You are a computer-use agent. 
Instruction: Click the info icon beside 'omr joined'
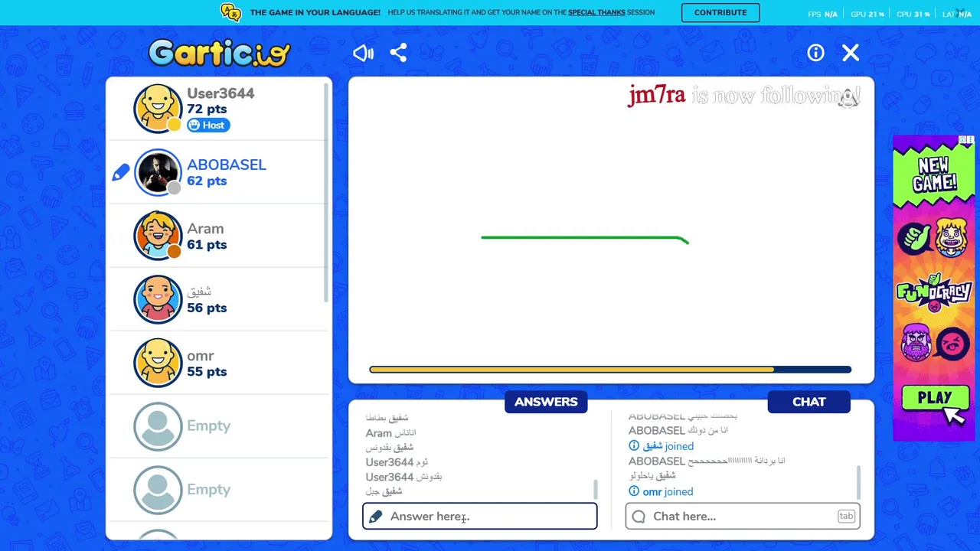pos(634,491)
